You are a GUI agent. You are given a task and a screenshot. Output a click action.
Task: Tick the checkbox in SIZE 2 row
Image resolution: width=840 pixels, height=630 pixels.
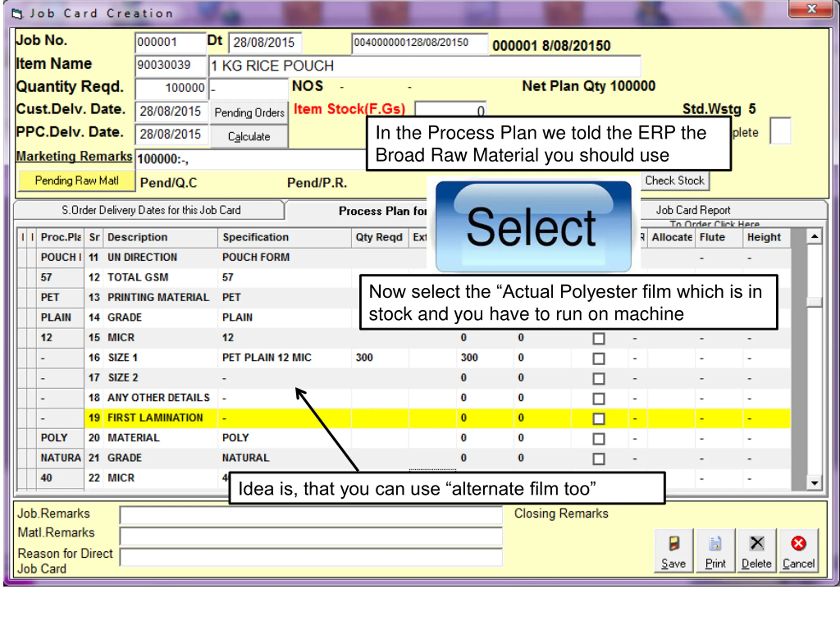coord(599,379)
